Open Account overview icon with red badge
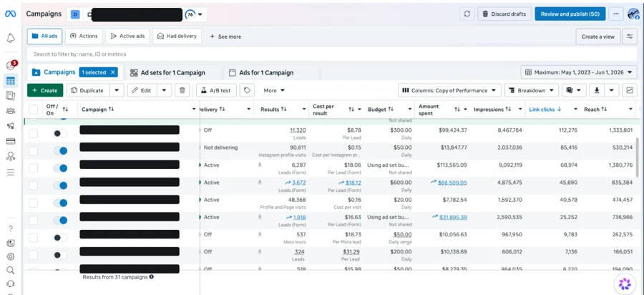This screenshot has width=644, height=295. pyautogui.click(x=11, y=66)
